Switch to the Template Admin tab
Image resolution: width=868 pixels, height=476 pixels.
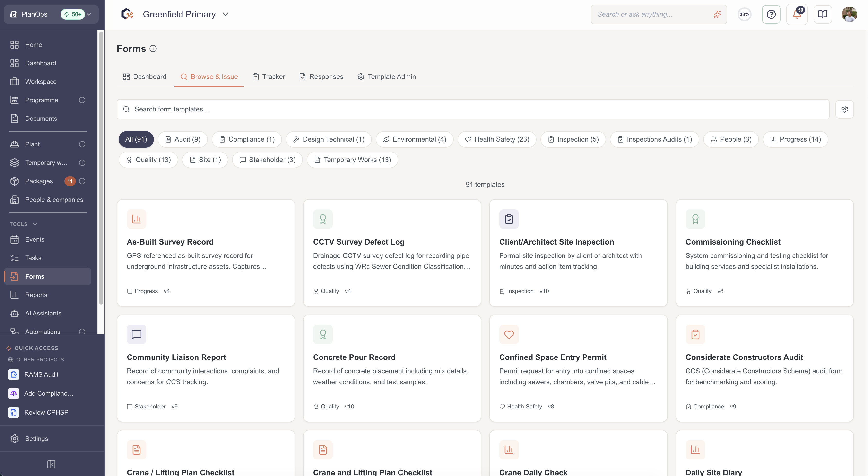coord(386,77)
